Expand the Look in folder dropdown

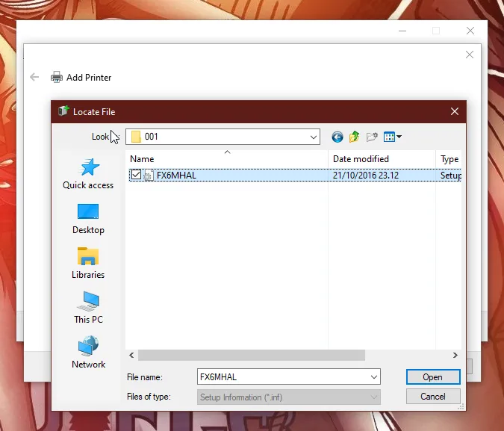click(x=314, y=137)
